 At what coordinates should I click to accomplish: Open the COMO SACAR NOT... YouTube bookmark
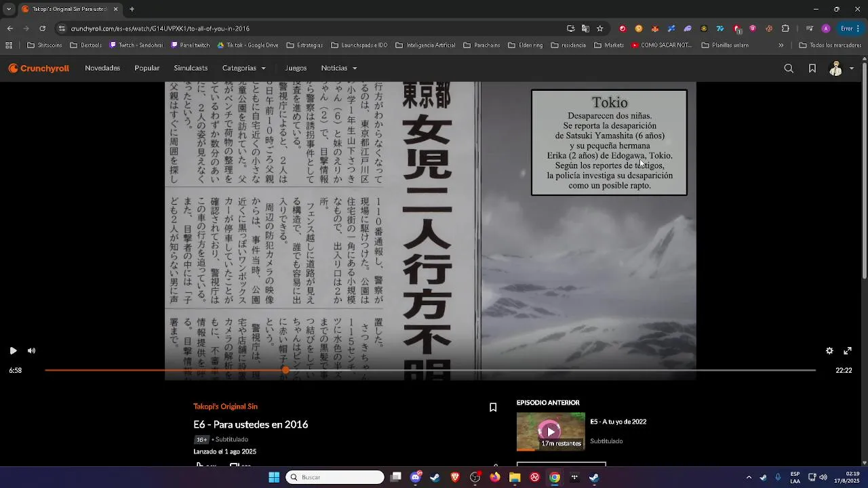[x=661, y=45]
